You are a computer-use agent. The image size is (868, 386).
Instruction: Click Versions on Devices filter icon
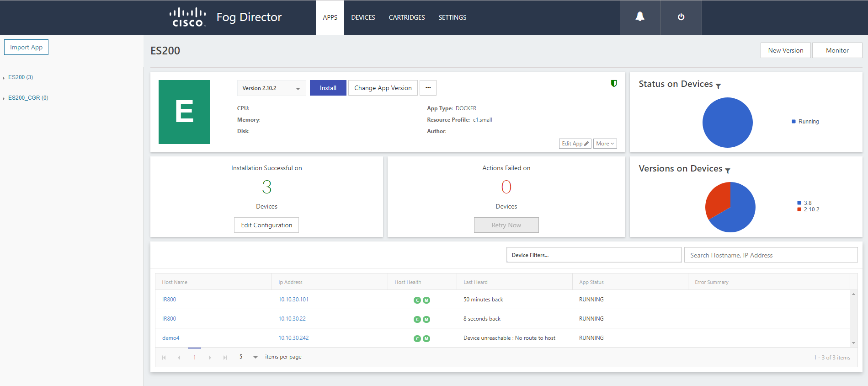click(727, 171)
